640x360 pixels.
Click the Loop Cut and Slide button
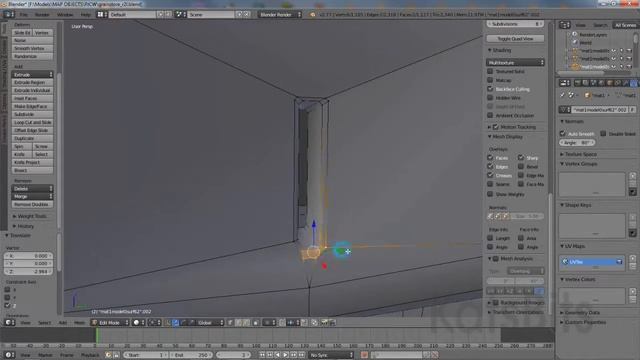(x=32, y=122)
